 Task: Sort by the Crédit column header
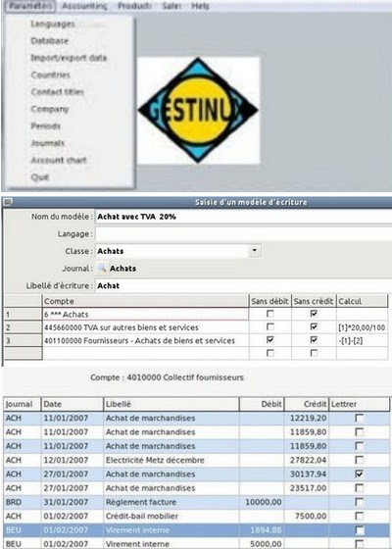[307, 404]
